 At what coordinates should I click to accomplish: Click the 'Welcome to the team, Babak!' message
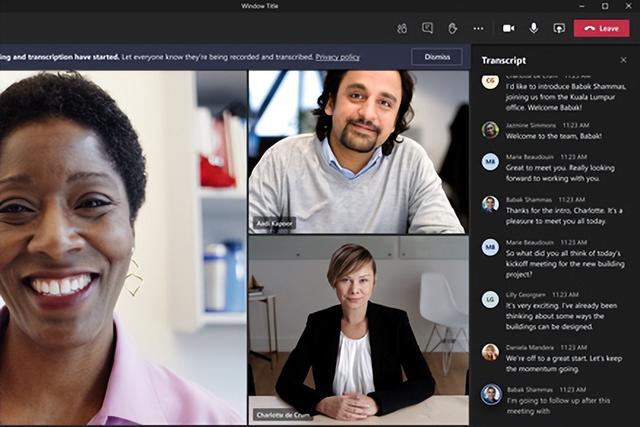click(x=554, y=136)
